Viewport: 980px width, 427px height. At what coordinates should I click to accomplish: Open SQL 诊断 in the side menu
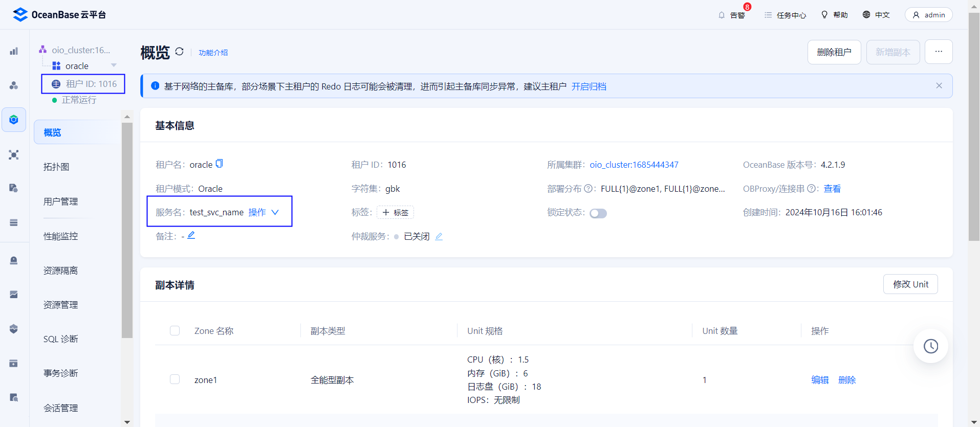click(60, 339)
